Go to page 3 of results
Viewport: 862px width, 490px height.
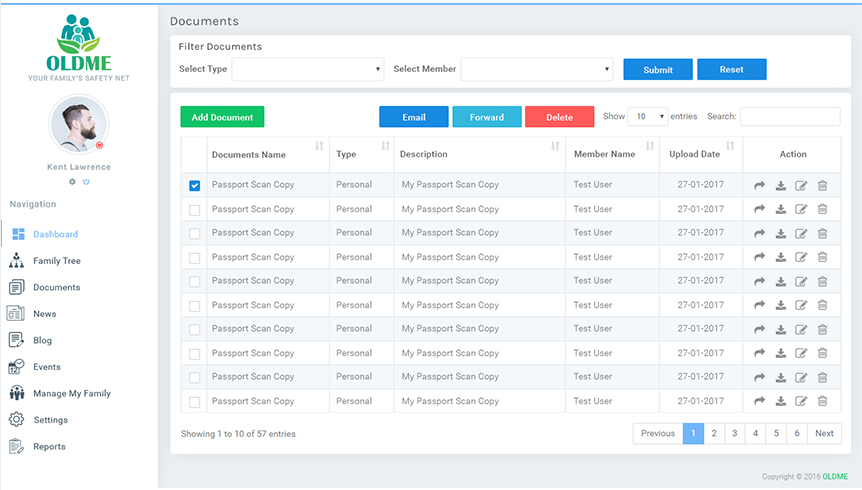(x=734, y=433)
